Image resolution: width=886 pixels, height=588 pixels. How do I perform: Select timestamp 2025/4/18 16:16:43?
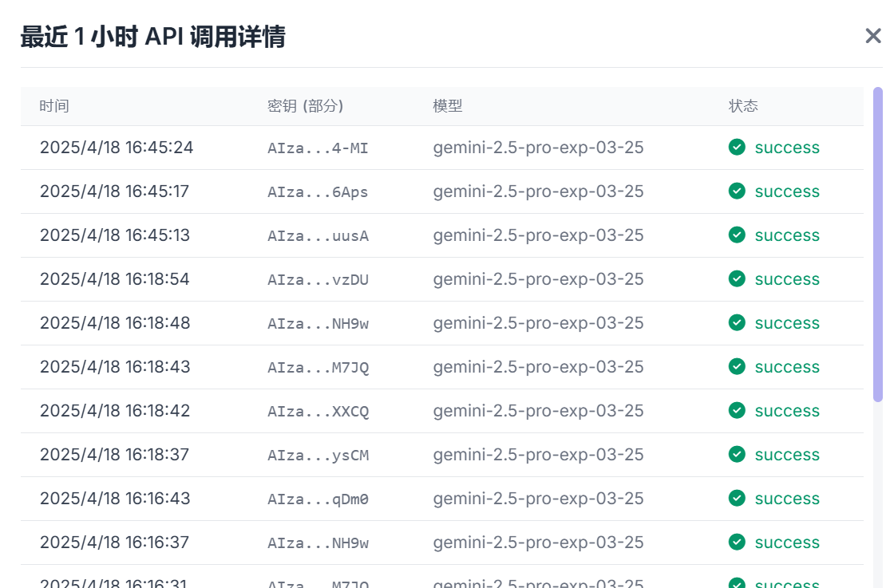[115, 498]
